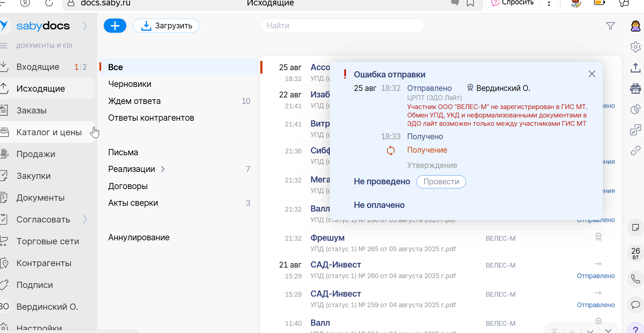
Task: Click the orange Получение status link
Action: (x=427, y=150)
